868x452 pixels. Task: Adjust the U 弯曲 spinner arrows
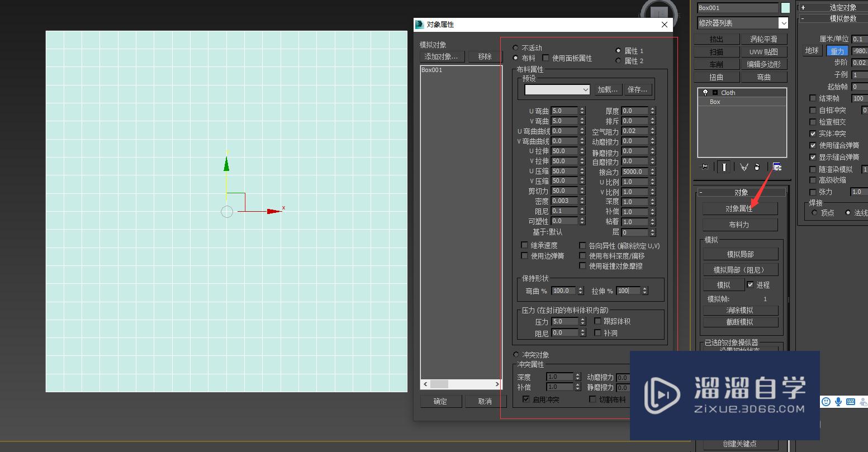click(x=582, y=111)
